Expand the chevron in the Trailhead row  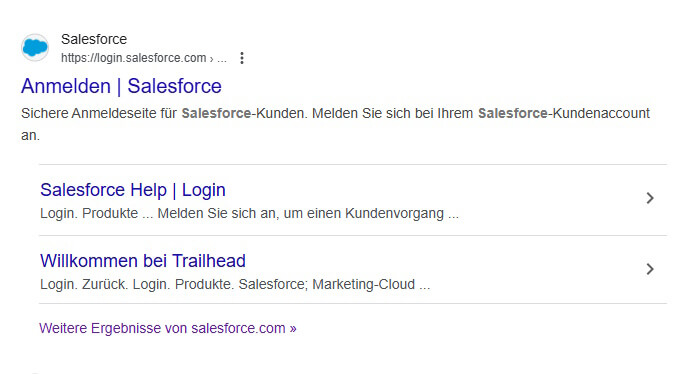pyautogui.click(x=650, y=269)
